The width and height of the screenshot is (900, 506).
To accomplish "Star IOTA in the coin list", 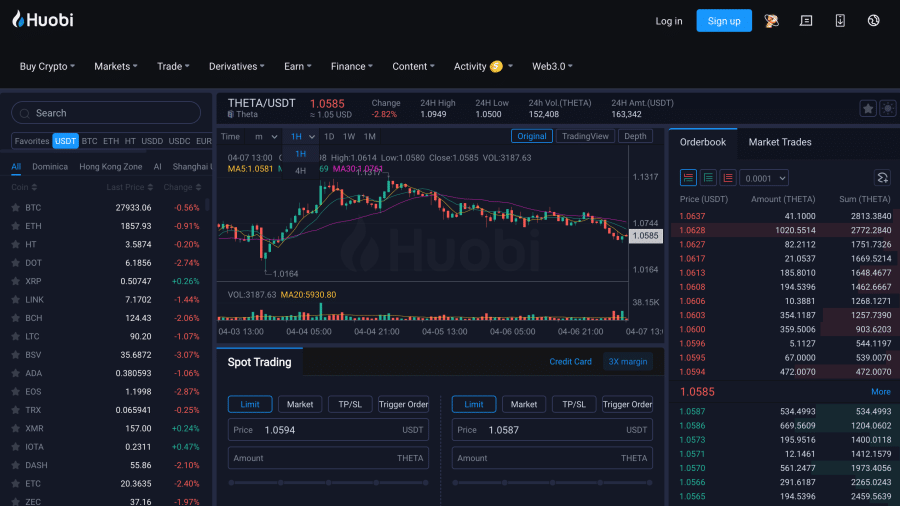I will [15, 446].
